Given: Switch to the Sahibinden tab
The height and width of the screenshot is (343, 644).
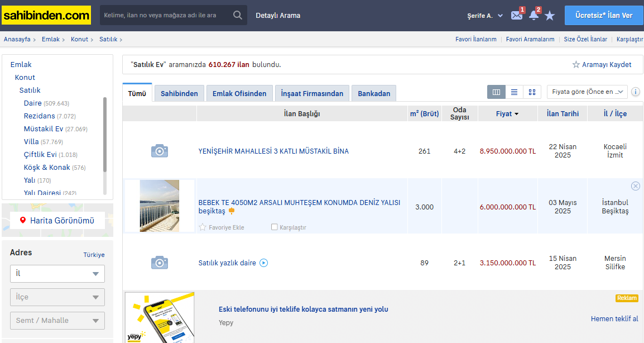Looking at the screenshot, I should coord(179,93).
